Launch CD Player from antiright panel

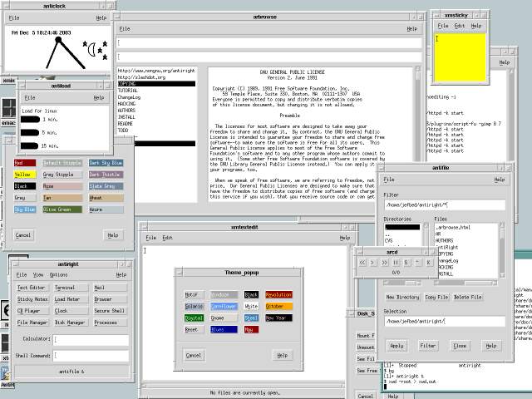point(32,310)
